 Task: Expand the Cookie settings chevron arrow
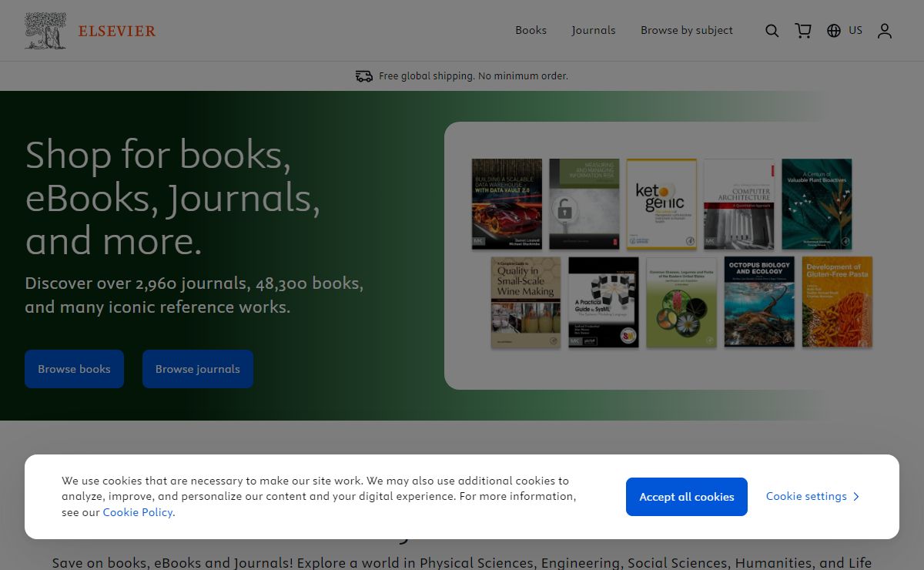point(856,497)
